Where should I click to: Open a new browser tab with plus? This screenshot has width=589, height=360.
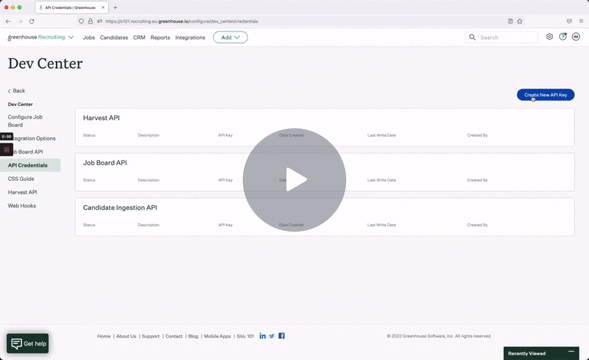click(115, 8)
